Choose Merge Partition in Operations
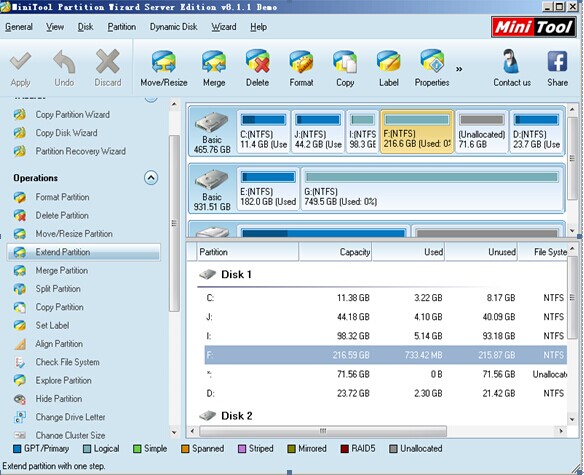 [61, 270]
